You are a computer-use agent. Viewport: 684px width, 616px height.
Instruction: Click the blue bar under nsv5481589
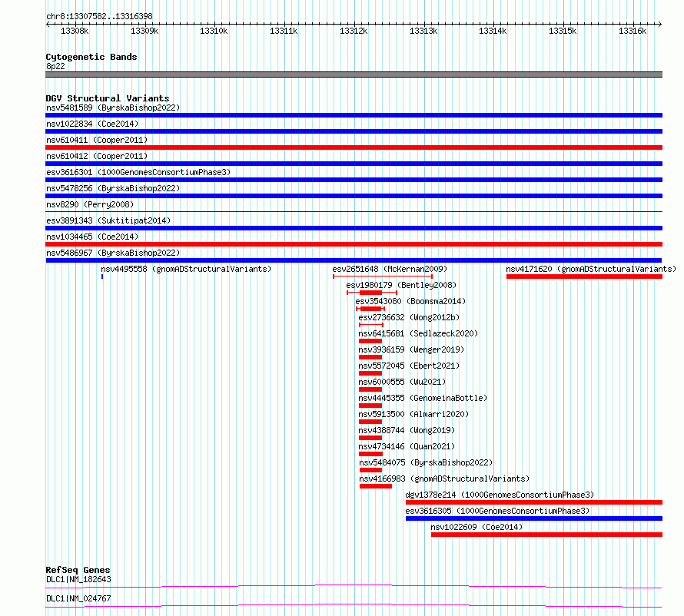click(x=354, y=115)
